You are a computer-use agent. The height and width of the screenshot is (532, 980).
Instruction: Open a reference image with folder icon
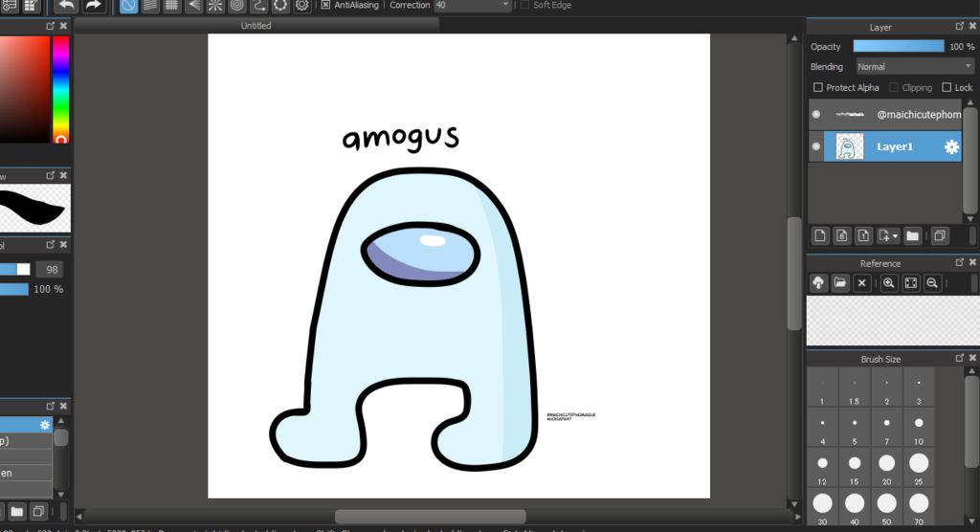coord(840,283)
